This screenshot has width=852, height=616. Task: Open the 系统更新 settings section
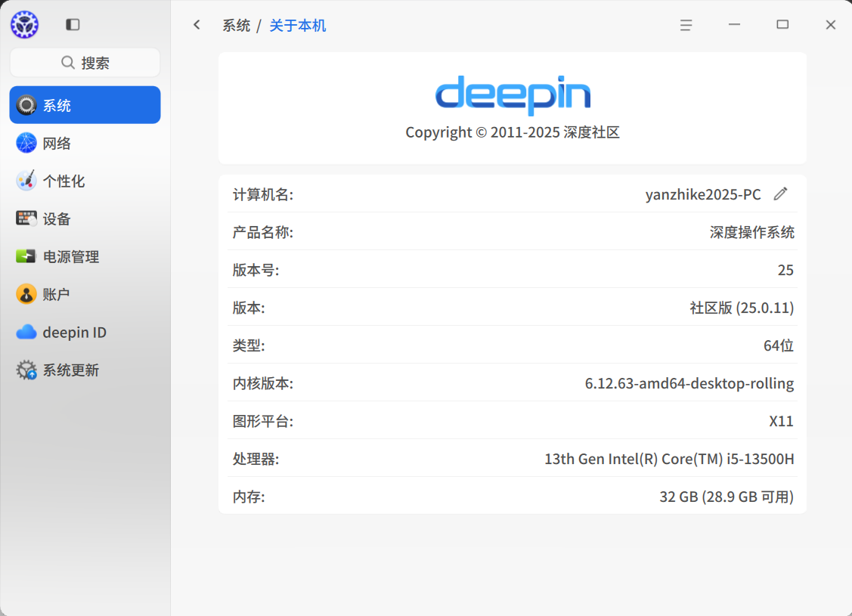pos(85,370)
